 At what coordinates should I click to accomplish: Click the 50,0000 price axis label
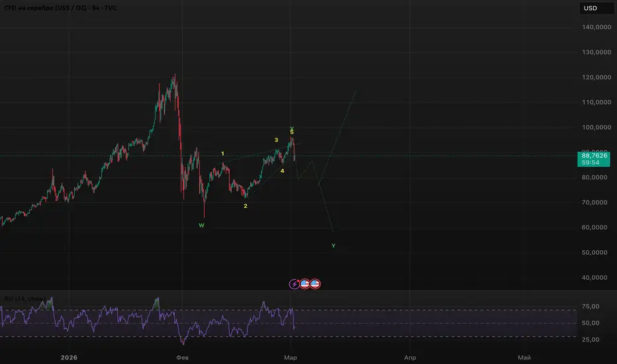[594, 253]
